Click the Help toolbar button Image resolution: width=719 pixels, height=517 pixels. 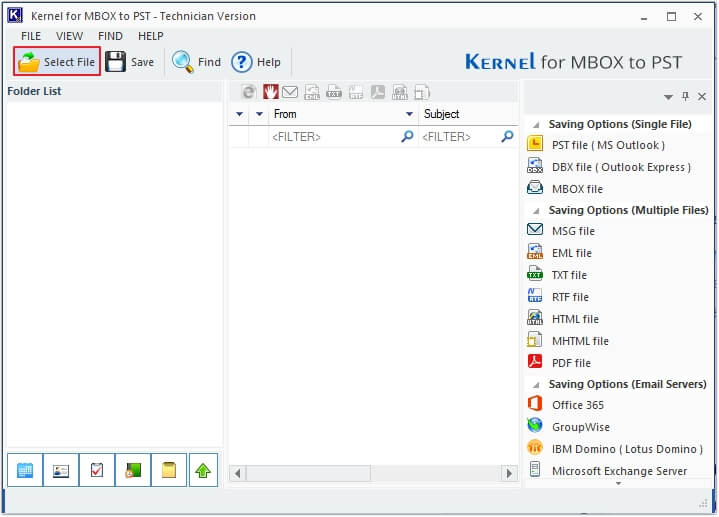(256, 62)
